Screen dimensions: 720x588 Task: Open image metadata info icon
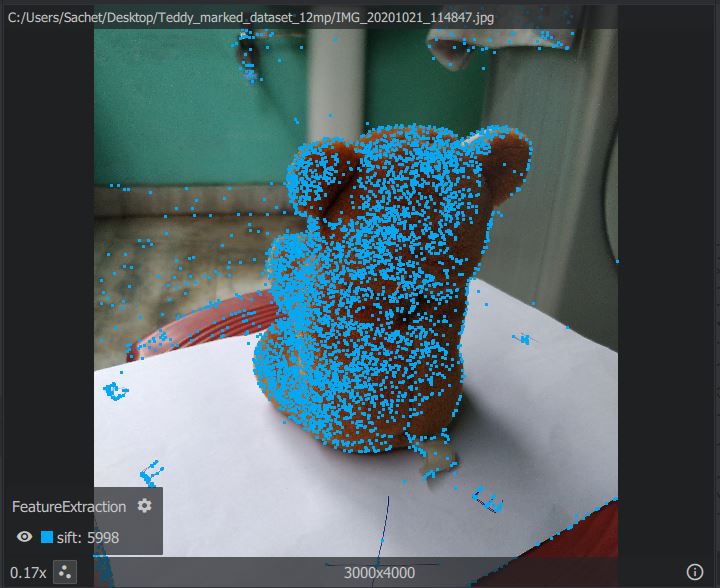tap(695, 572)
